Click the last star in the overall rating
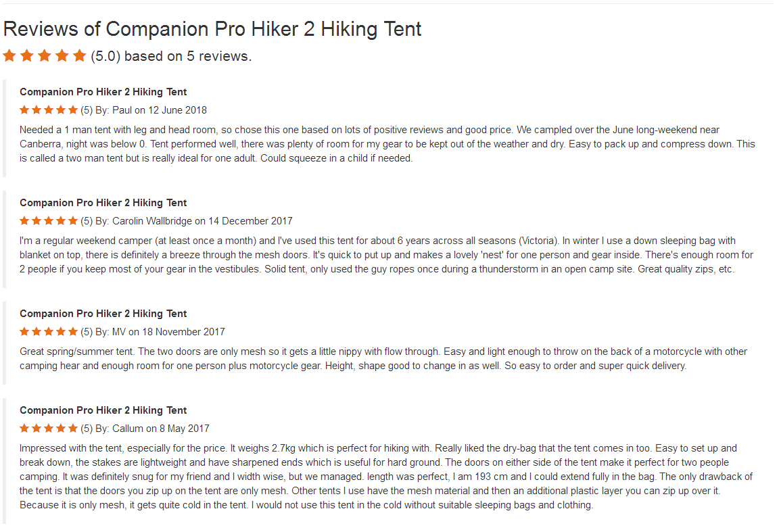The image size is (779, 532). 80,56
